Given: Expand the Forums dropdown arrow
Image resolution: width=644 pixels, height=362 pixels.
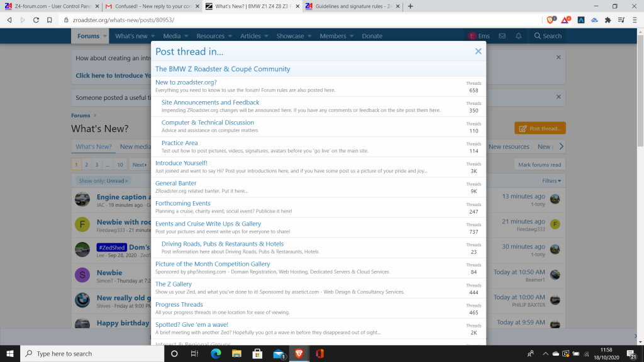Looking at the screenshot, I should point(105,36).
